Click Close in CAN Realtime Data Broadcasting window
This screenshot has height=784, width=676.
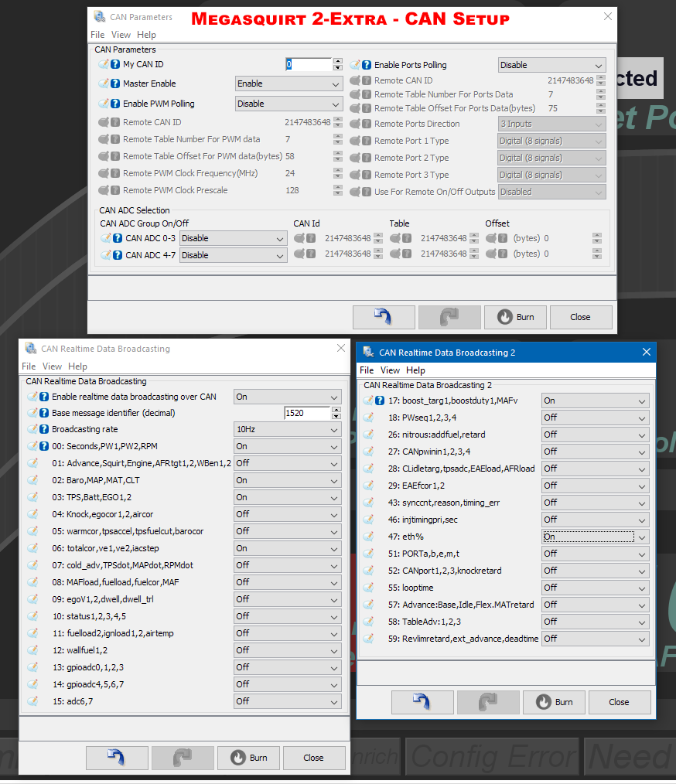click(x=314, y=758)
